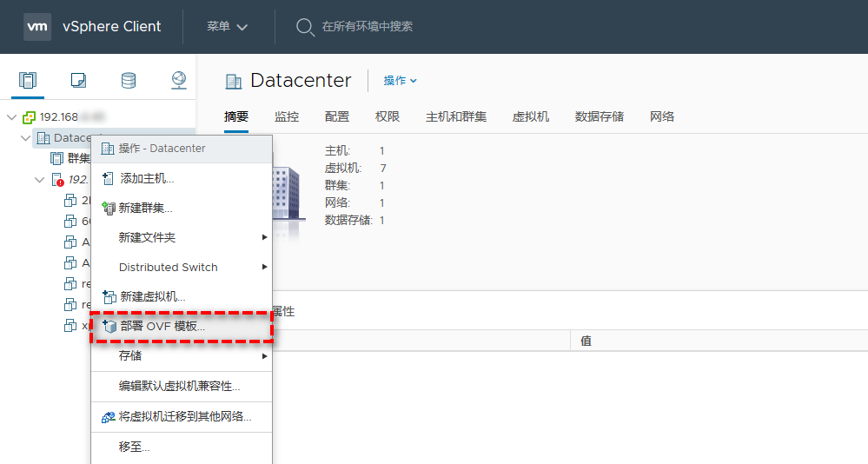Click the Datacenter icon in the tree
Image resolution: width=868 pixels, height=464 pixels.
[x=43, y=138]
